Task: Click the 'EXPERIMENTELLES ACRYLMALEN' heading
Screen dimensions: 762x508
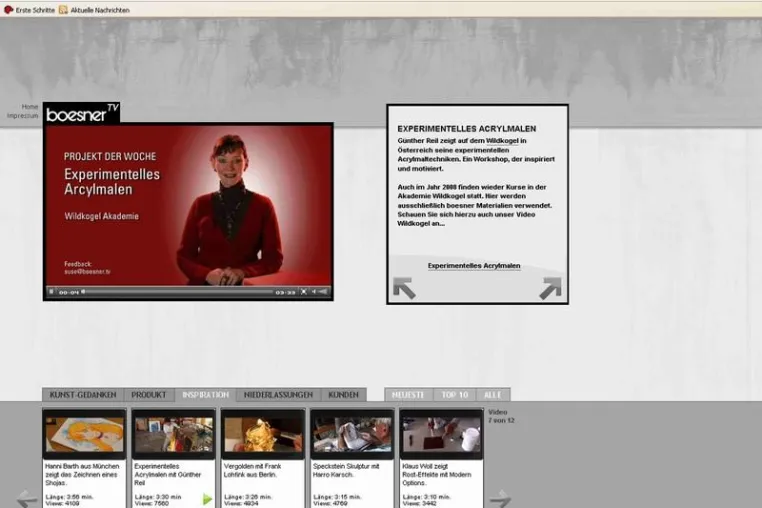Action: point(467,129)
